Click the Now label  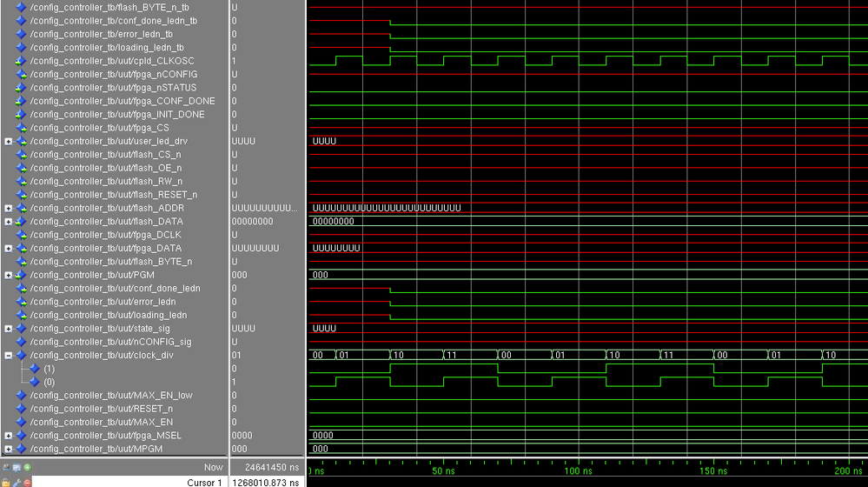[213, 468]
